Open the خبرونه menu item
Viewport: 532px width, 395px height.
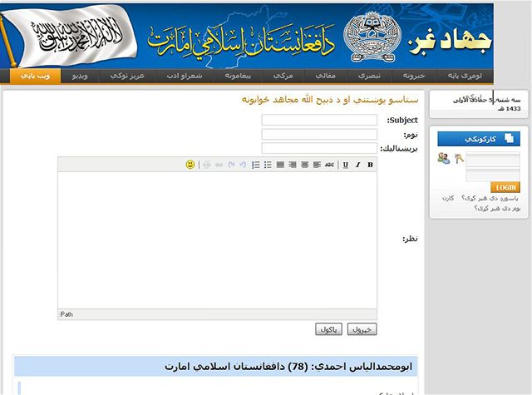tap(414, 76)
